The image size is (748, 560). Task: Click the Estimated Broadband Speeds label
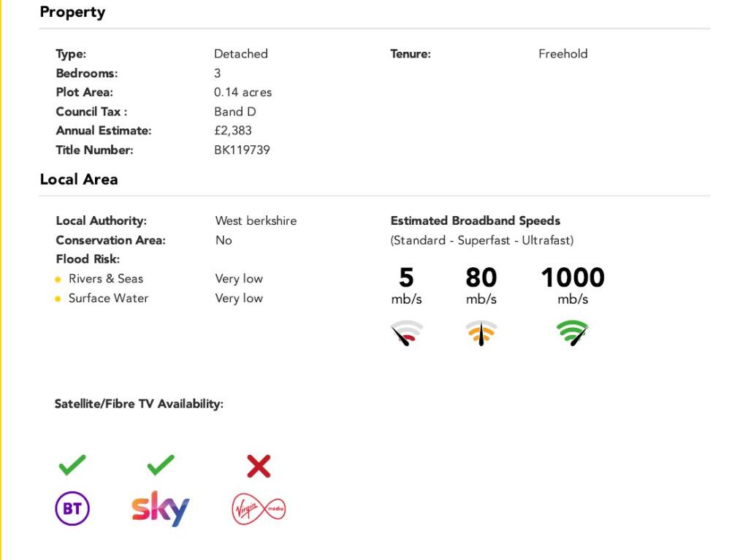point(476,220)
